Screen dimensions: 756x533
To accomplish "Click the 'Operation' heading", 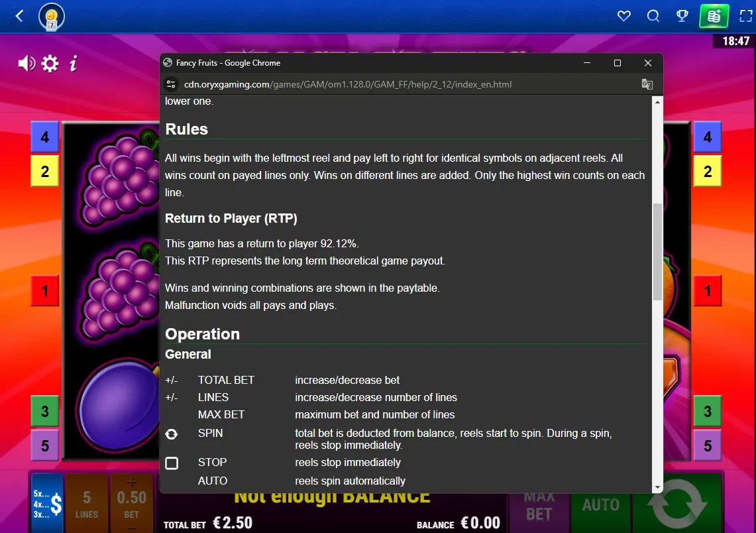I will click(x=203, y=334).
